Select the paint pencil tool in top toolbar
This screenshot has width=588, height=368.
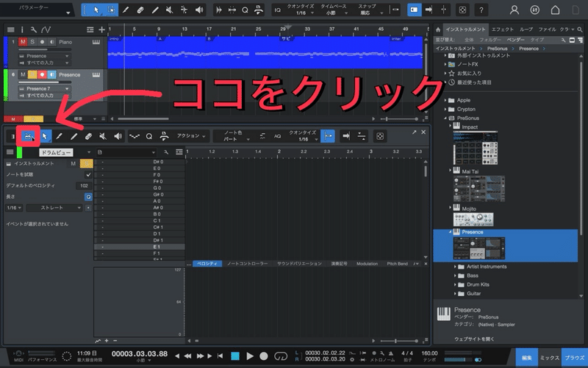pyautogui.click(x=155, y=10)
